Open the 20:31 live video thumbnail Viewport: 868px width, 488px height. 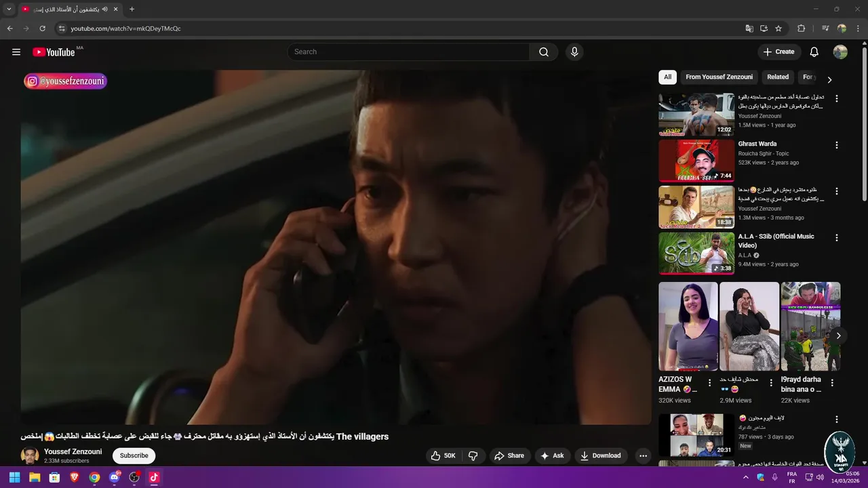[696, 435]
